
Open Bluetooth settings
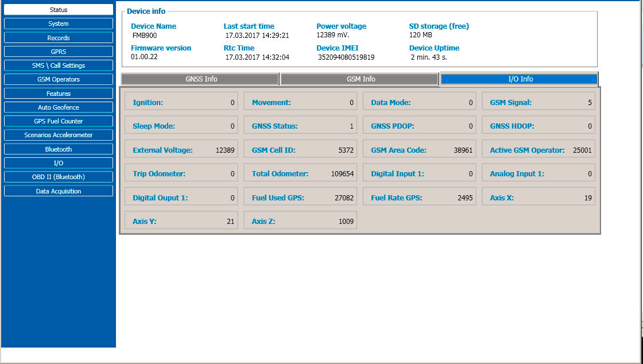58,149
